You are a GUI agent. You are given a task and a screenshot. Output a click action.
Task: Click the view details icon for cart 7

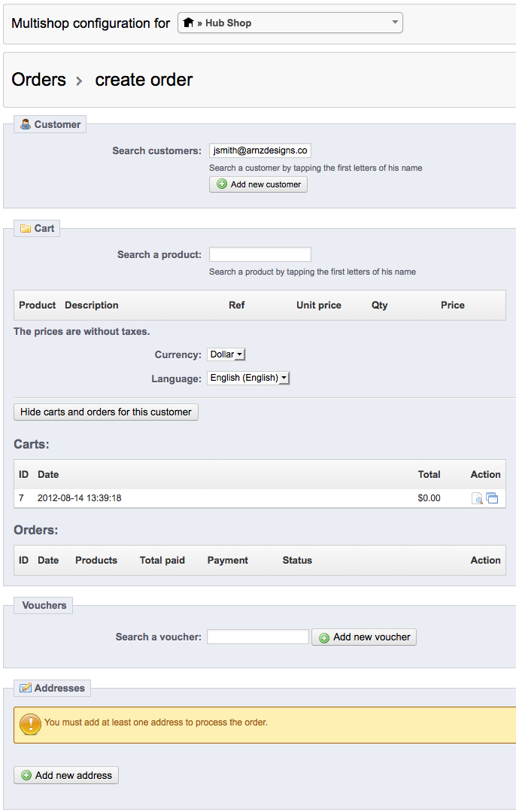click(477, 498)
